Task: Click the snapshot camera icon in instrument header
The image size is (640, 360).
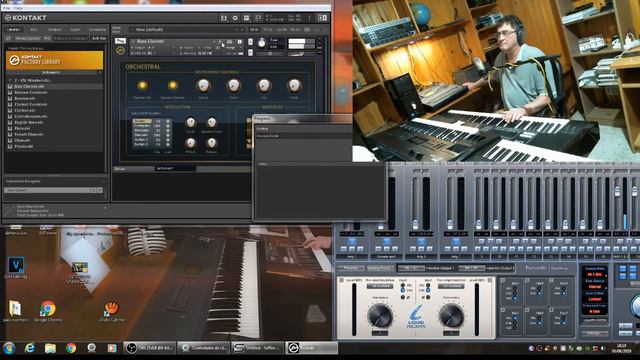Action: click(x=230, y=42)
